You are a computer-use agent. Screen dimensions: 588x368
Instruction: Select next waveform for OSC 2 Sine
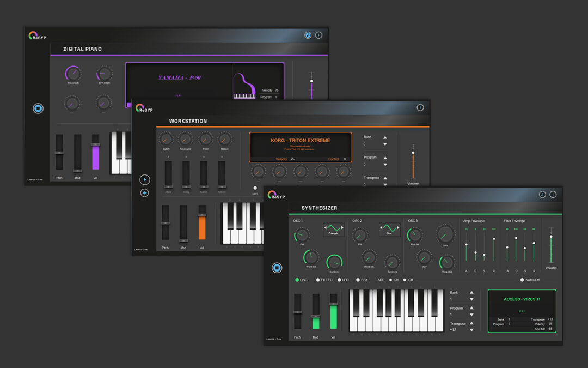click(398, 227)
